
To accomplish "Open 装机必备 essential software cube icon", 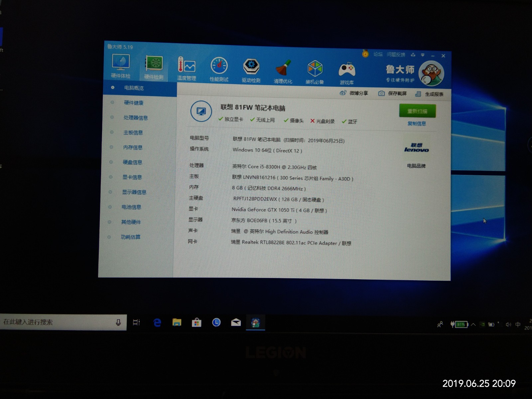I will [x=315, y=72].
